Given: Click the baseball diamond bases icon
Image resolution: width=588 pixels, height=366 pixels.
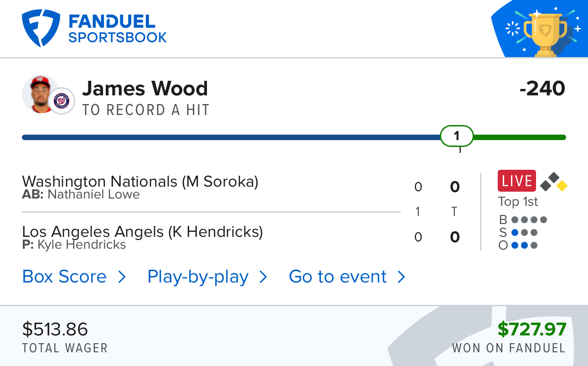Looking at the screenshot, I should point(553,182).
